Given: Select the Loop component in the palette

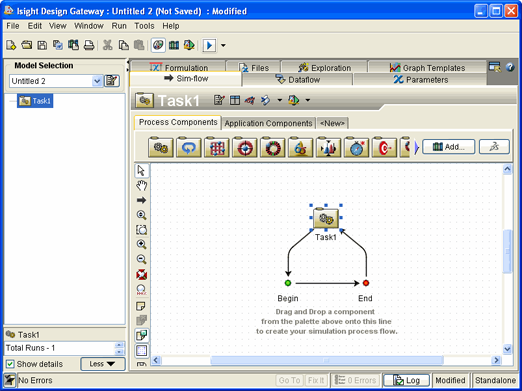Looking at the screenshot, I should point(189,147).
